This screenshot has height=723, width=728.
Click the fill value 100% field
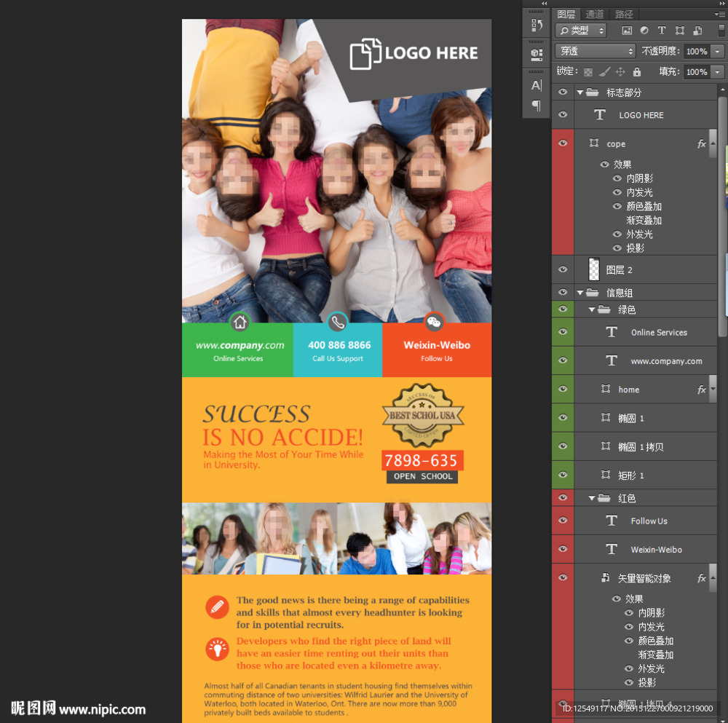697,72
